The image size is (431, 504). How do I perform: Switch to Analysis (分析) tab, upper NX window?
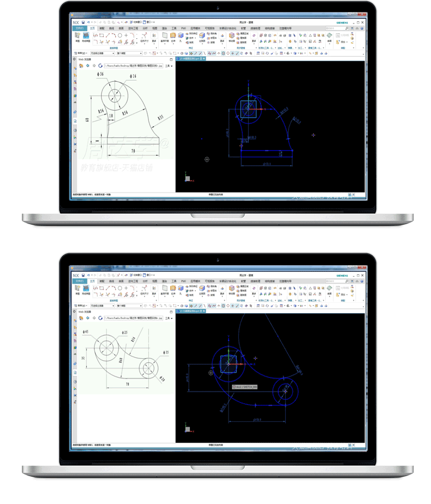pos(145,28)
